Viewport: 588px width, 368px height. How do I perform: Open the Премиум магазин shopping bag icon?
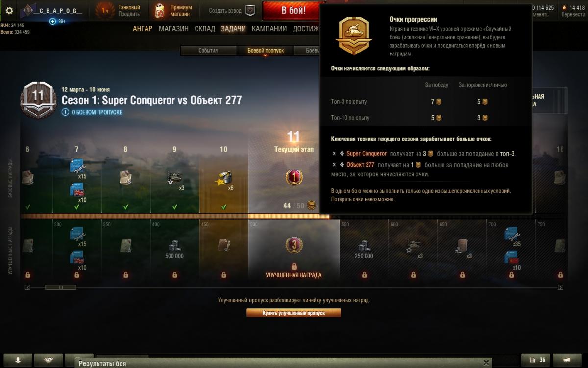[160, 10]
